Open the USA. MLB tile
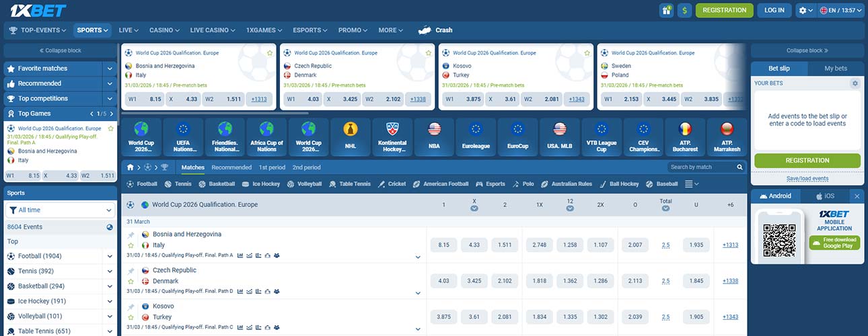The width and height of the screenshot is (868, 336). point(560,137)
